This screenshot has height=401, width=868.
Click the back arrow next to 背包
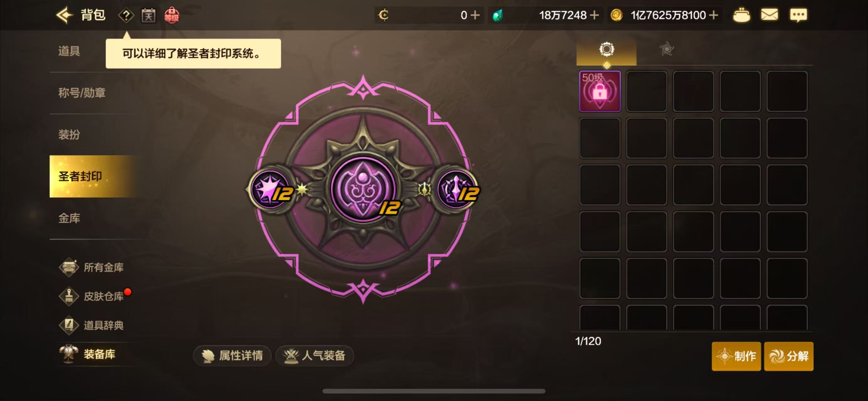[64, 15]
